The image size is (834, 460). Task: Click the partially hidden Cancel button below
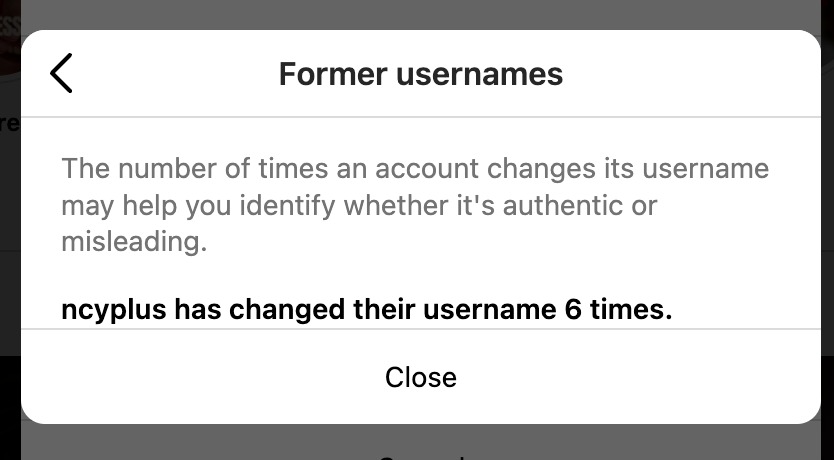(x=420, y=453)
